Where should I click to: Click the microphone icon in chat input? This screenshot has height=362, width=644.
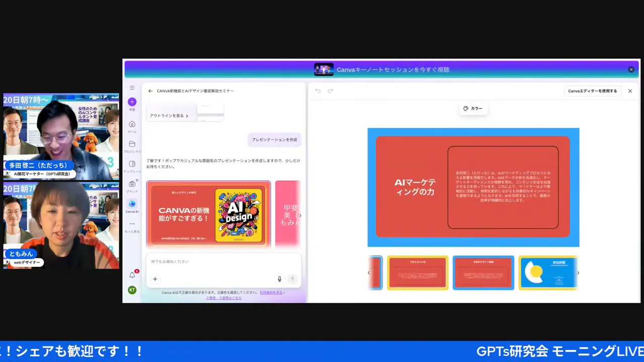[x=279, y=279]
